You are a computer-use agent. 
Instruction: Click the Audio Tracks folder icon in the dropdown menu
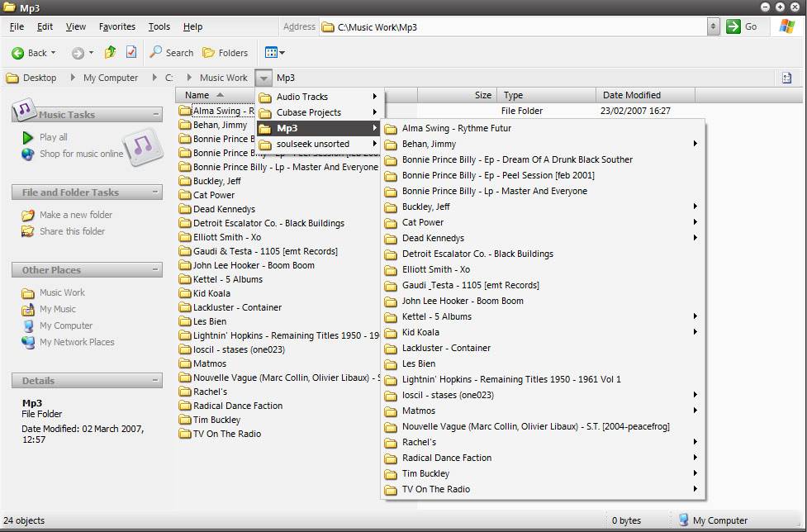(x=265, y=97)
